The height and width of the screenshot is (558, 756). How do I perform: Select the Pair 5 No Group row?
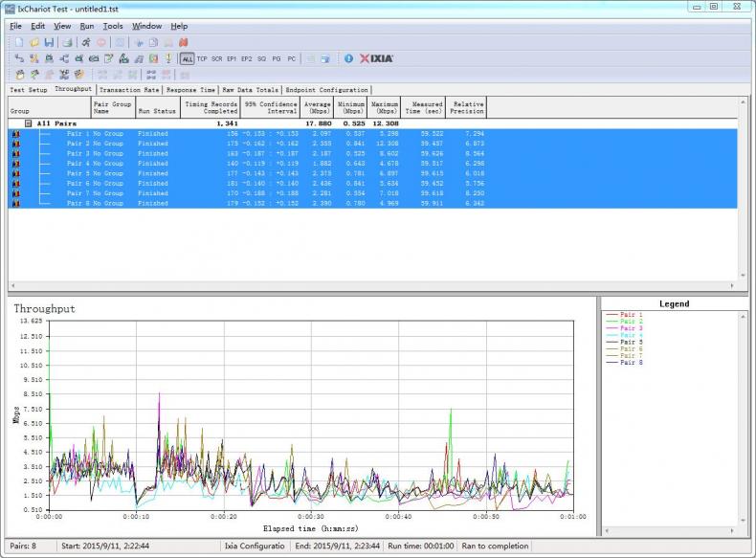372,173
